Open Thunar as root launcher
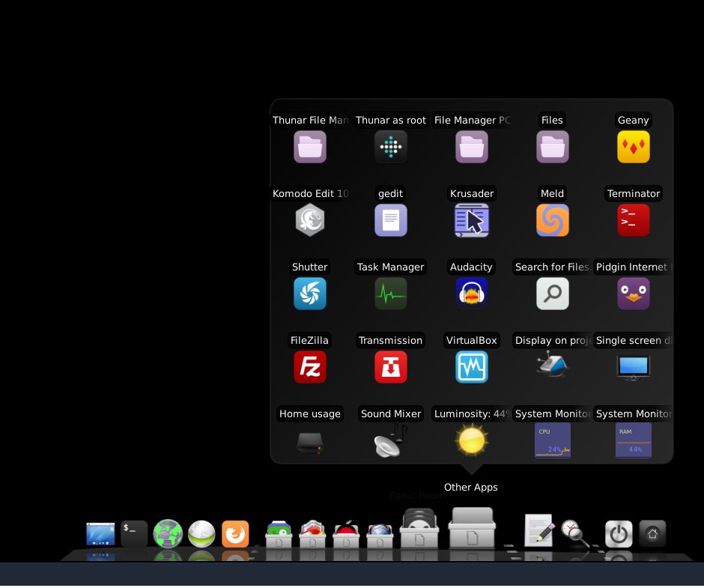Image resolution: width=704 pixels, height=588 pixels. point(391,147)
